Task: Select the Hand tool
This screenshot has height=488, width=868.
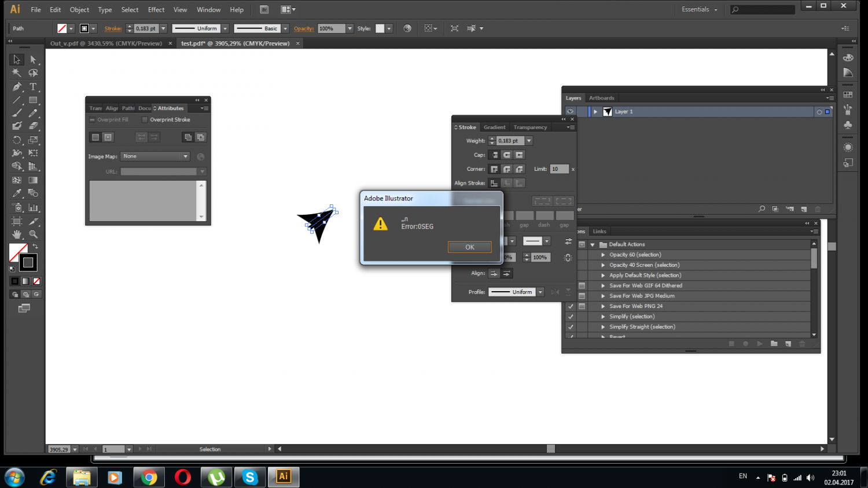Action: [x=17, y=234]
